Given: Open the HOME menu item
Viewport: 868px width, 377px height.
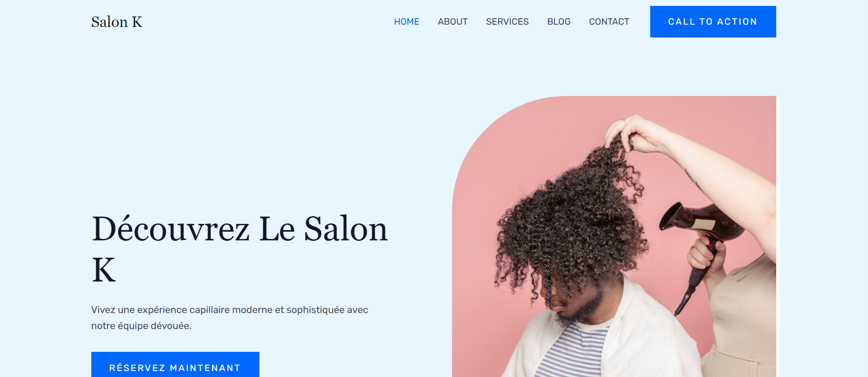Looking at the screenshot, I should (x=406, y=21).
